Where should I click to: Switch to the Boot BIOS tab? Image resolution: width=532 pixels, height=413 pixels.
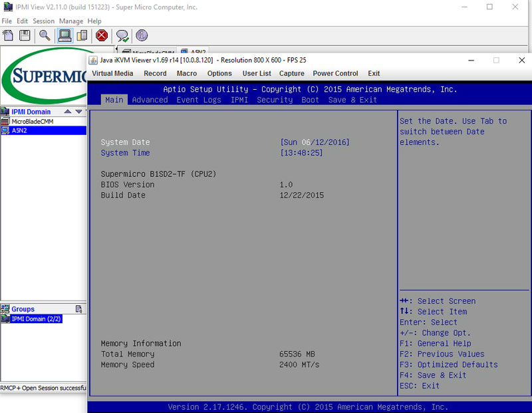tap(310, 100)
